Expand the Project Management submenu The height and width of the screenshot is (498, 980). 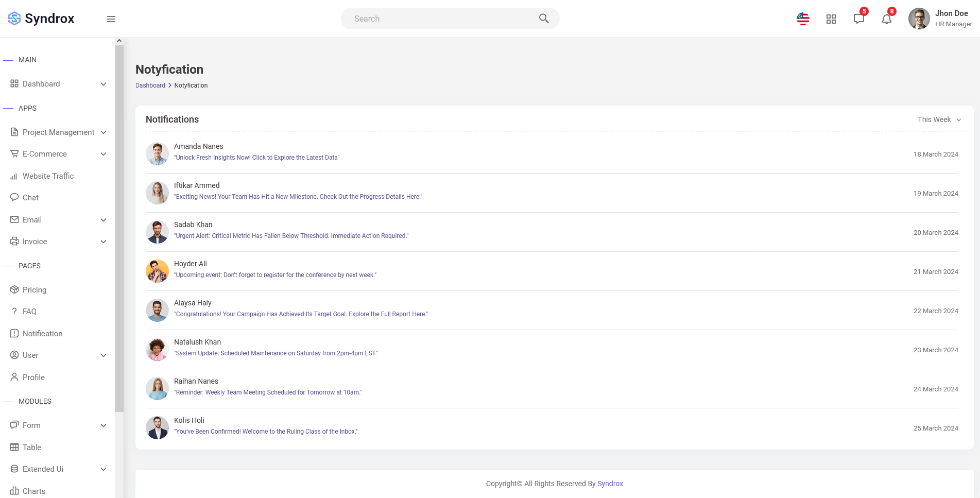point(104,132)
